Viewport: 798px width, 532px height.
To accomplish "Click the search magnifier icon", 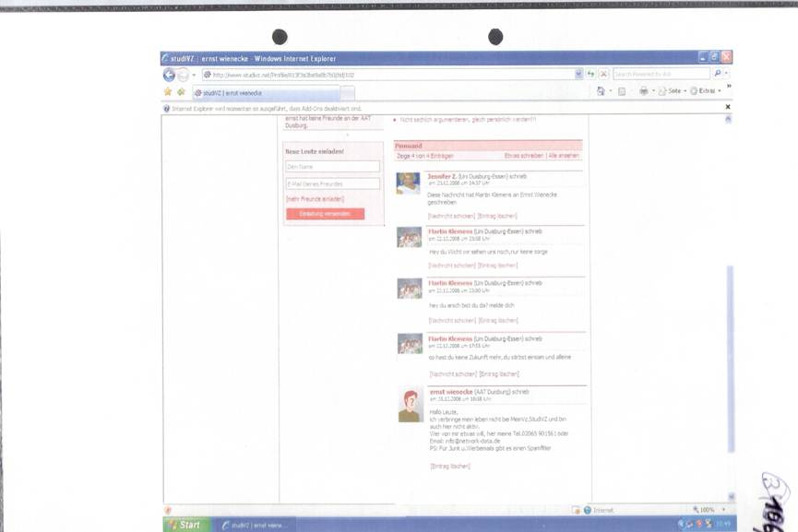I will click(717, 74).
